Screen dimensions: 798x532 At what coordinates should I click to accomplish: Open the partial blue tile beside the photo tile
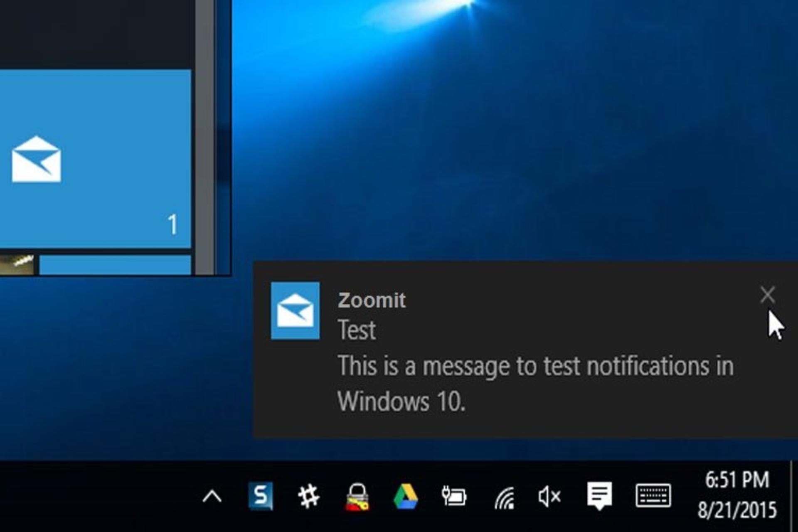click(x=115, y=265)
